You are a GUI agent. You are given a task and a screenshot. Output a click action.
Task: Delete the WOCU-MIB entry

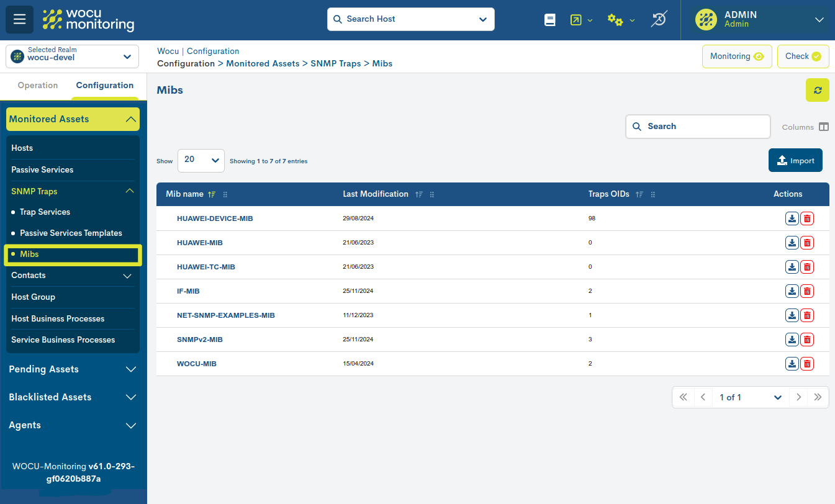tap(806, 364)
